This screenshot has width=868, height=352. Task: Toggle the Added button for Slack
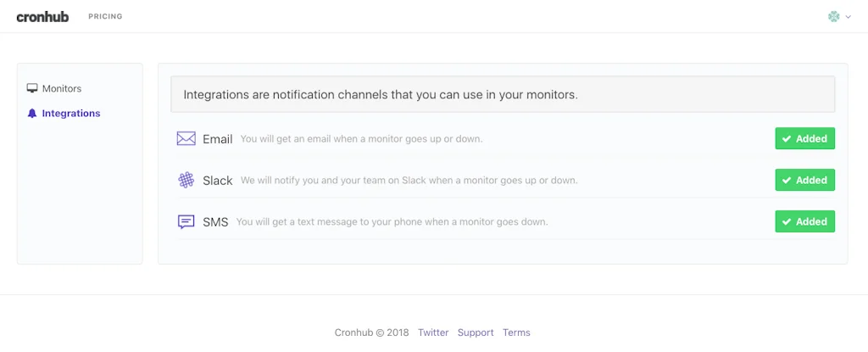click(x=804, y=180)
